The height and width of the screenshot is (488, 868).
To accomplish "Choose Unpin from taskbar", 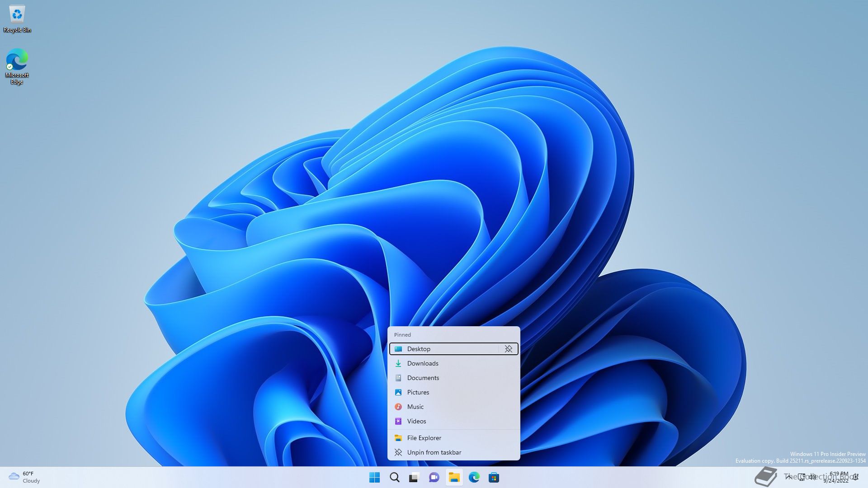I will click(434, 452).
